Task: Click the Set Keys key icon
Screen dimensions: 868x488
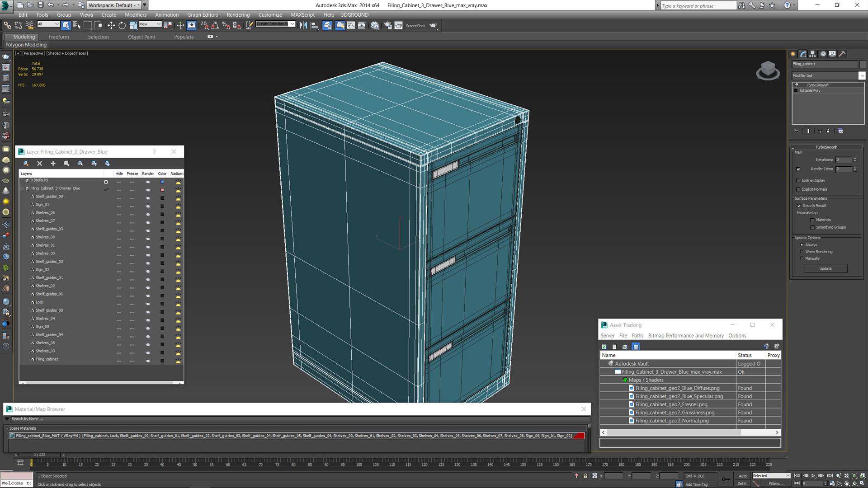Action: click(x=726, y=479)
